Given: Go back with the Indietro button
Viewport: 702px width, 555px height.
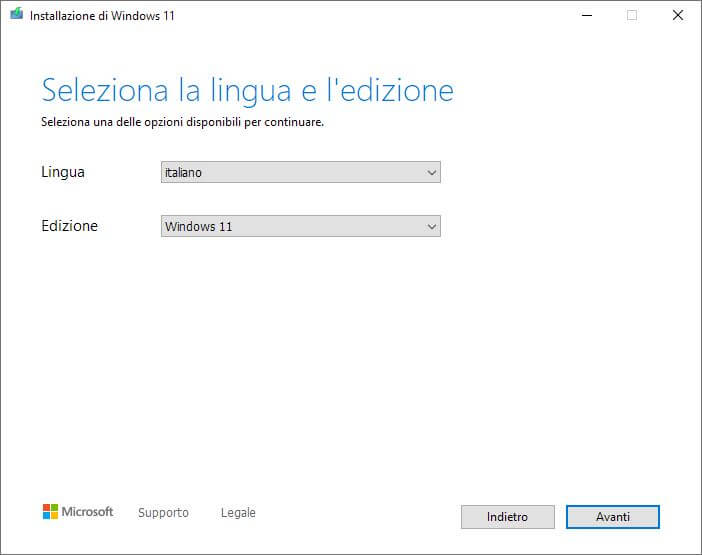Looking at the screenshot, I should click(508, 517).
